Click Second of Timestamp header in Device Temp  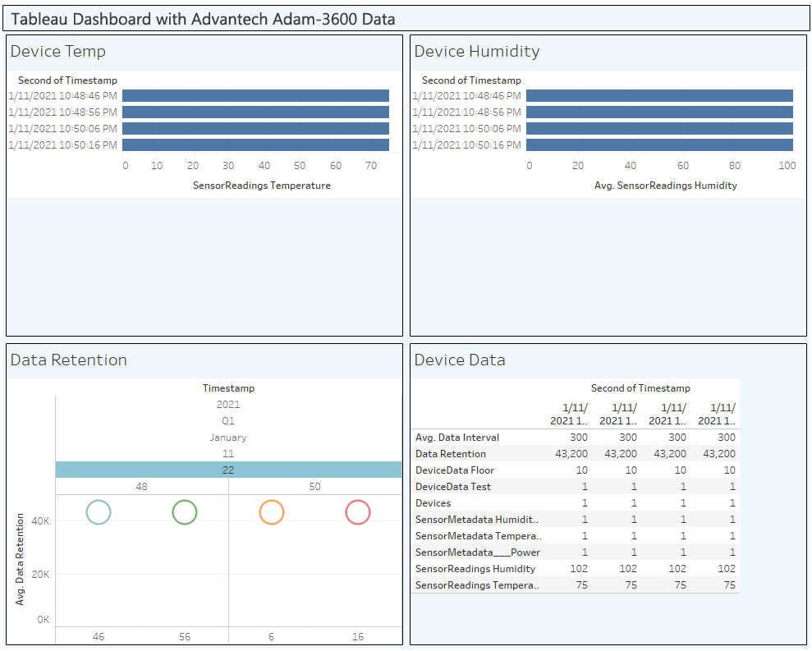point(68,80)
